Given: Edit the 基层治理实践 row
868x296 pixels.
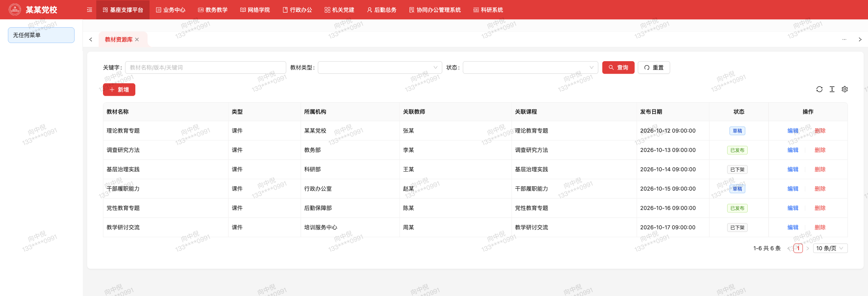Looking at the screenshot, I should tap(793, 169).
